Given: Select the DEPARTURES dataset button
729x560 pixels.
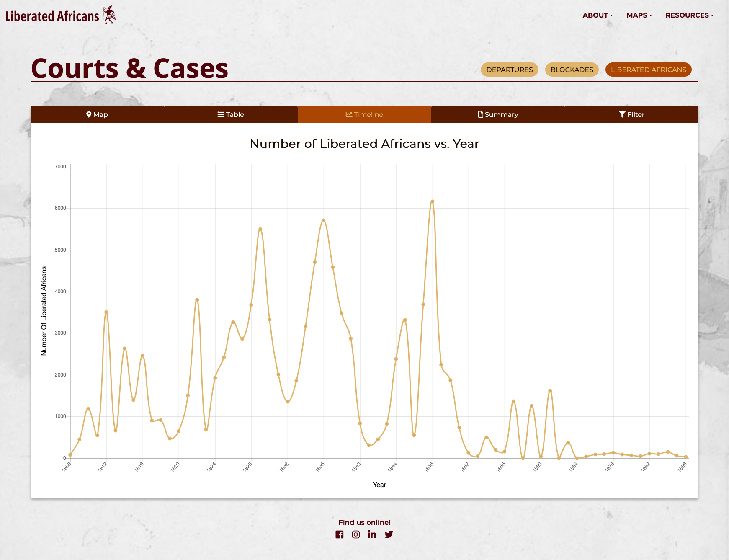Looking at the screenshot, I should coord(509,70).
